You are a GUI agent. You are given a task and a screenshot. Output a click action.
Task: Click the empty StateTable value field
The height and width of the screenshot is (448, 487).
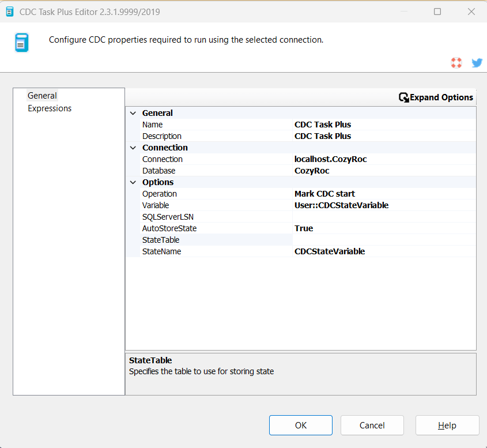click(383, 240)
